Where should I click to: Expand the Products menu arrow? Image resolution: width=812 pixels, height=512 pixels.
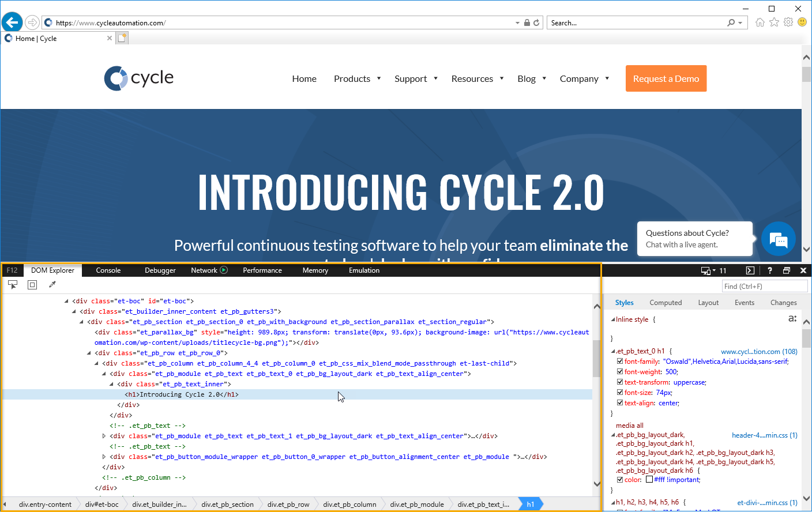pyautogui.click(x=379, y=78)
